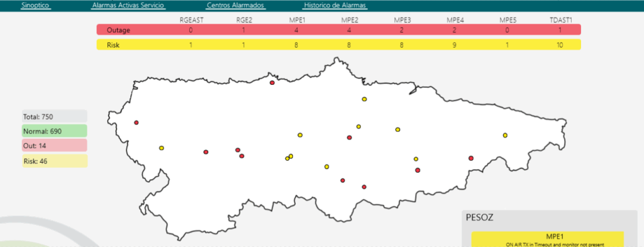Go to Alarmas Activas Servicio
This screenshot has height=247, width=644.
128,5
